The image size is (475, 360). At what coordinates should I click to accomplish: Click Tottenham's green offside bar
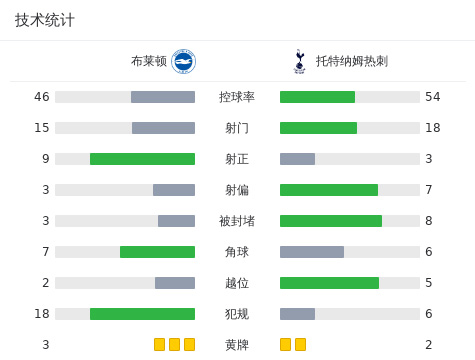coord(329,283)
